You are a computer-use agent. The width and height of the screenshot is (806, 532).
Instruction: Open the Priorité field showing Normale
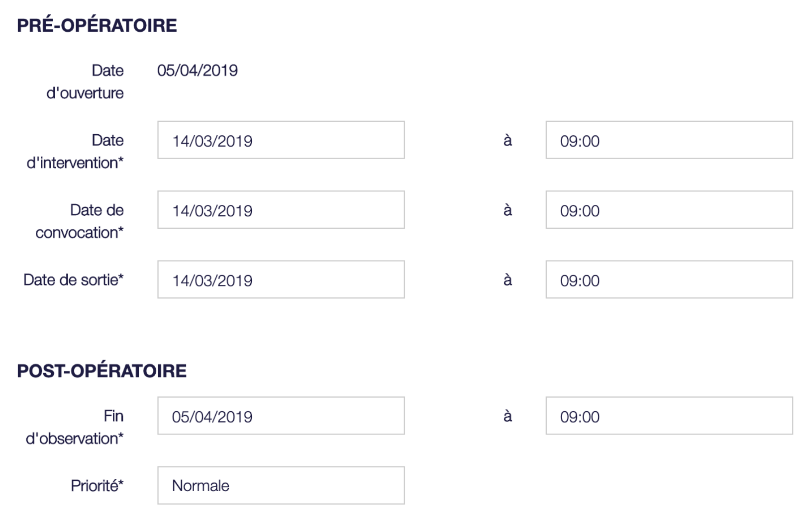(280, 485)
